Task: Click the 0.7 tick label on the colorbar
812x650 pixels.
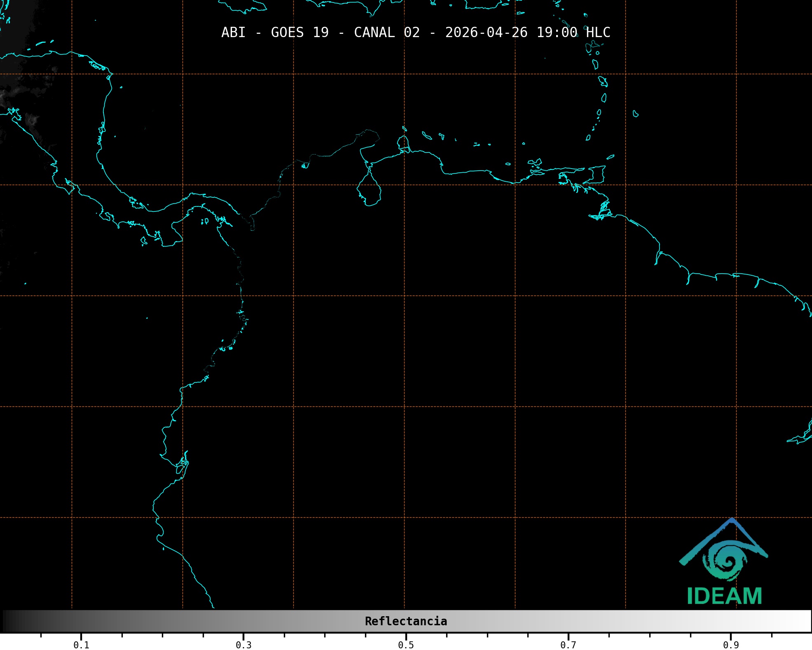Action: pyautogui.click(x=568, y=645)
